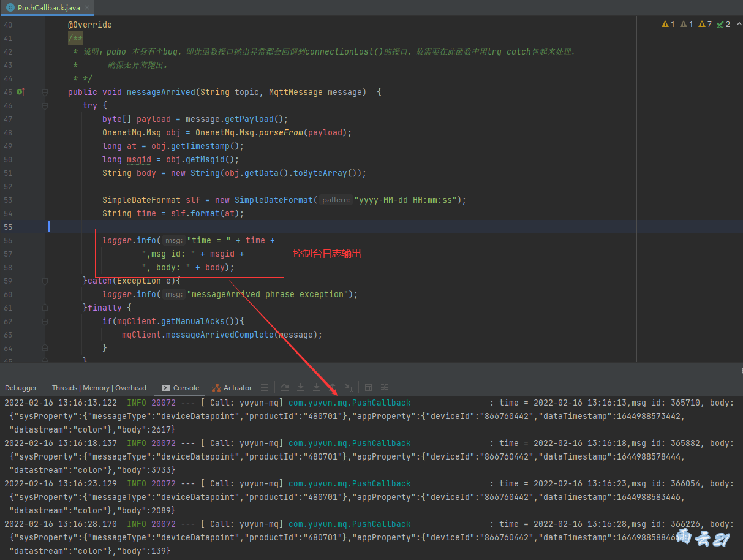Viewport: 743px width, 560px height.
Task: Click the underlined msgid variable on line 50
Action: 139,159
